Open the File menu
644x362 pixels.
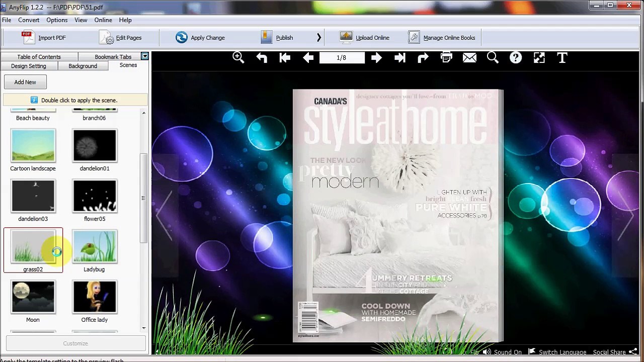click(x=7, y=20)
